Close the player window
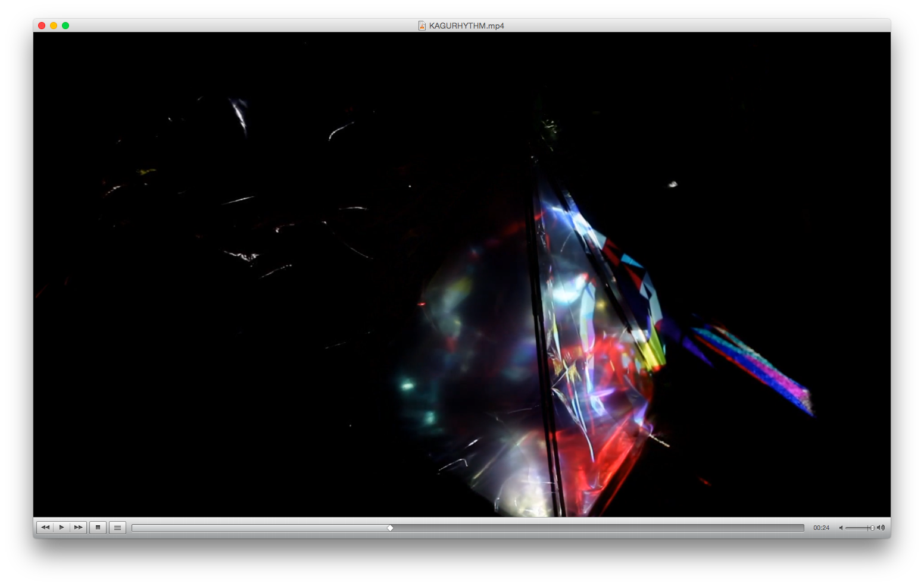The height and width of the screenshot is (586, 924). click(x=42, y=26)
